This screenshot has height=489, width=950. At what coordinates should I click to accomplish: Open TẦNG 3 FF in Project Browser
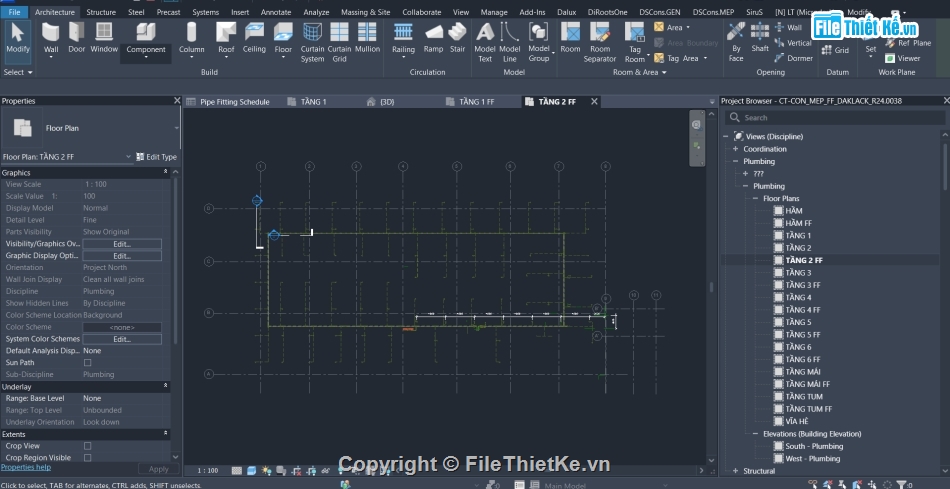pyautogui.click(x=803, y=285)
